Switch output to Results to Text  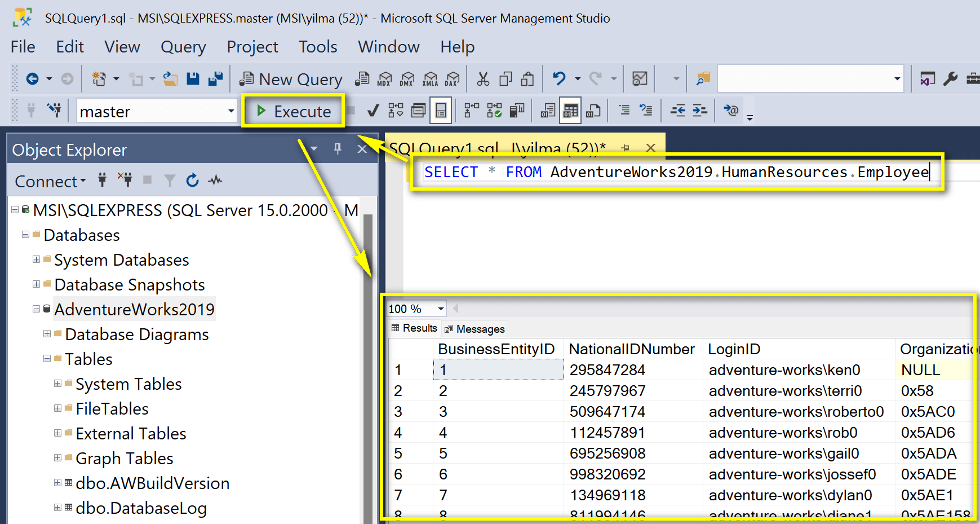click(548, 111)
